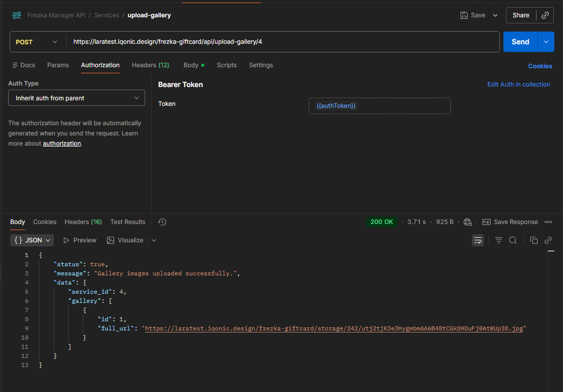The width and height of the screenshot is (563, 392).
Task: Click the "message" line in response
Action: click(x=147, y=273)
